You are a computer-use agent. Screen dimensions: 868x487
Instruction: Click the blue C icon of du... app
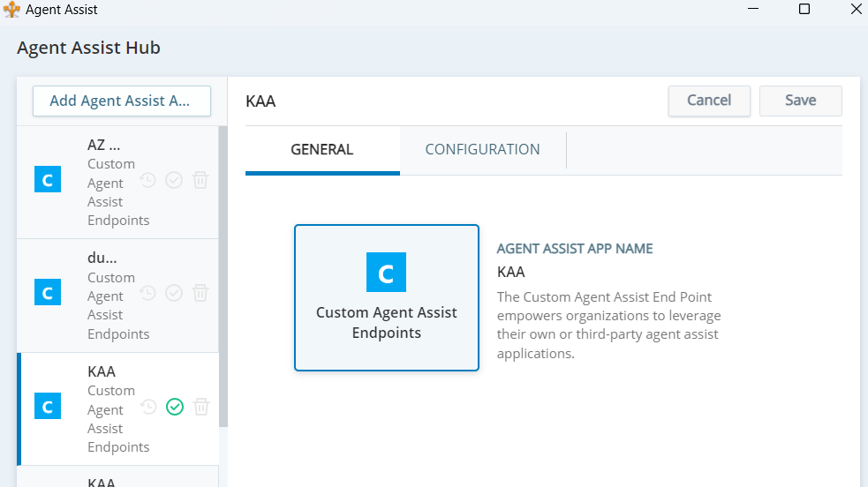48,293
